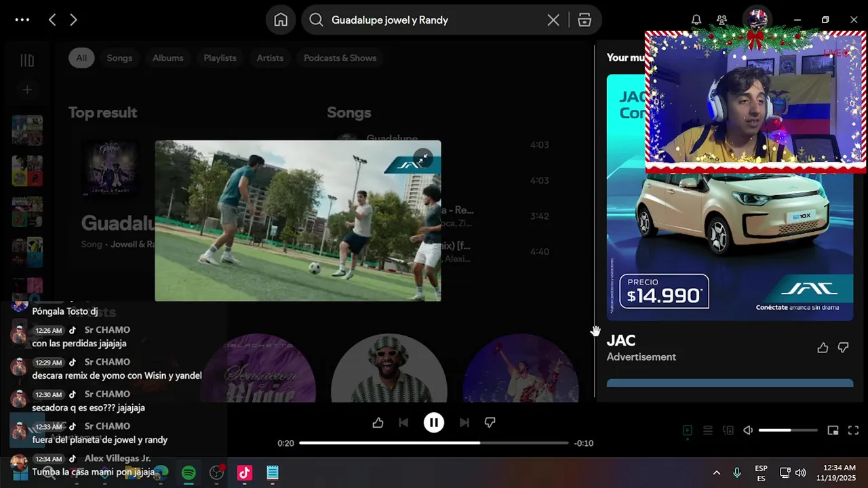Show hidden tray icons chevron
The width and height of the screenshot is (868, 488).
[716, 472]
